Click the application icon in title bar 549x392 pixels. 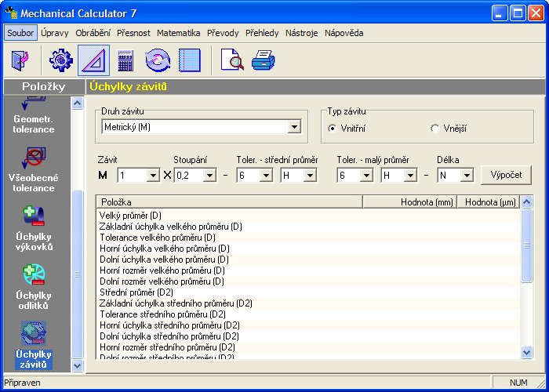click(11, 13)
